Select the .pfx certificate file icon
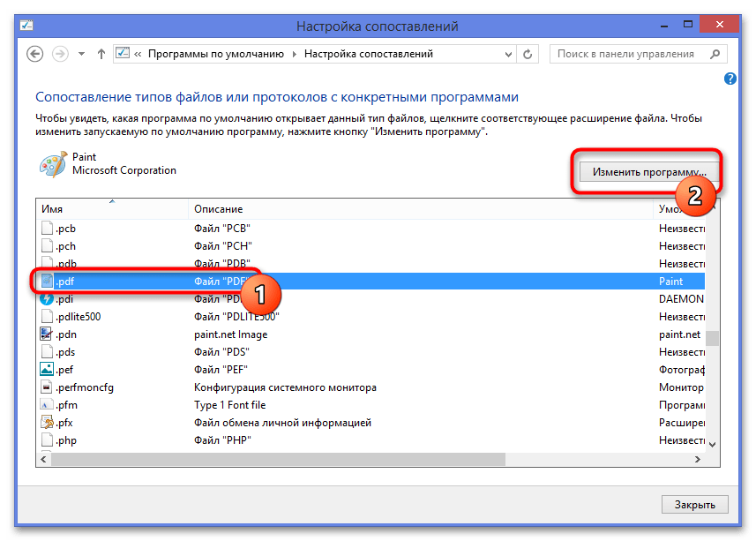Screen dimensions: 756x541 pos(48,423)
